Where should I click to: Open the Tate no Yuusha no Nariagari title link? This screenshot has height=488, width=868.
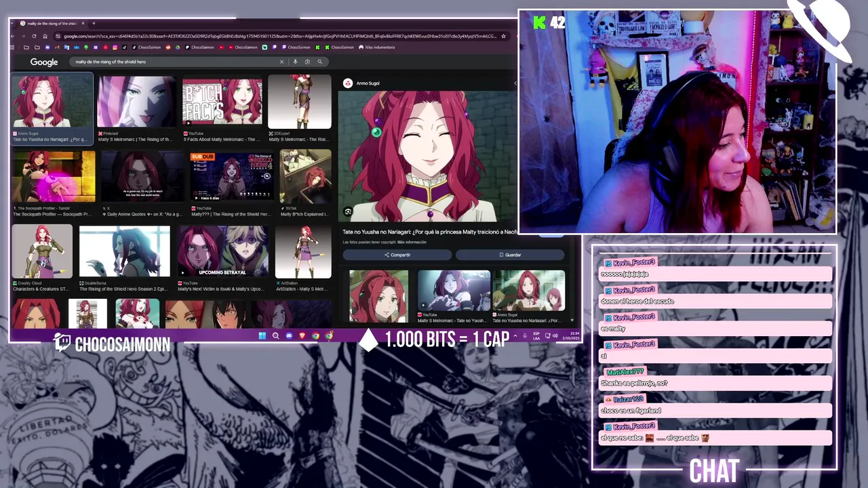click(x=430, y=232)
